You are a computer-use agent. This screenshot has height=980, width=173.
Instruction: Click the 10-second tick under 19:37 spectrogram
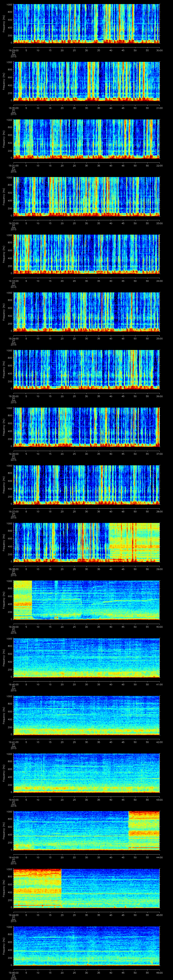[x=38, y=511]
